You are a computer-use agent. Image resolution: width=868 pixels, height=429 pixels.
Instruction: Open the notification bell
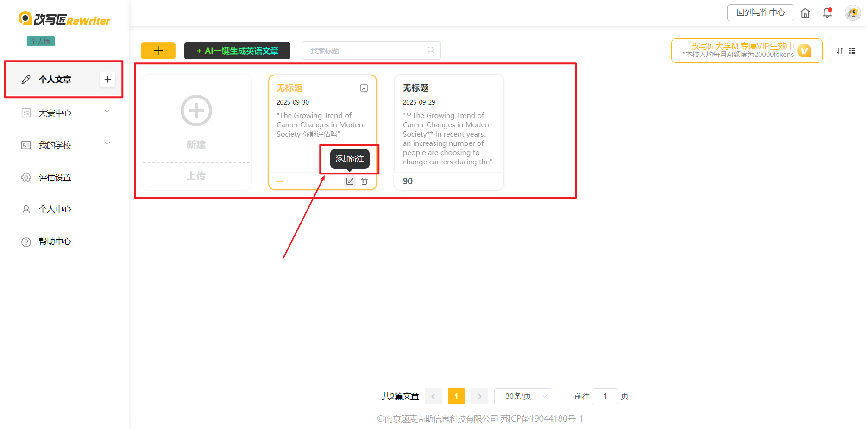pos(827,13)
